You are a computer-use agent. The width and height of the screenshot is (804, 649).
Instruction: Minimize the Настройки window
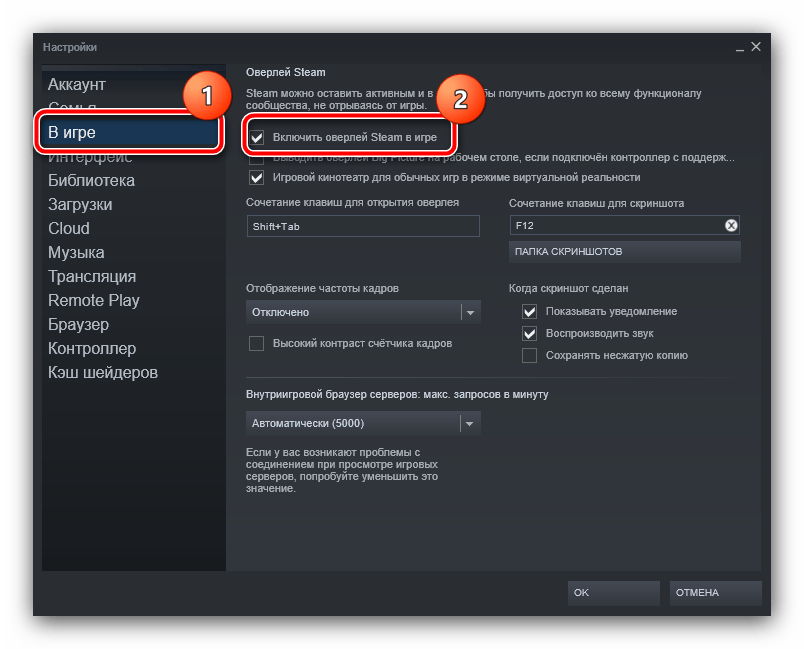coord(739,48)
